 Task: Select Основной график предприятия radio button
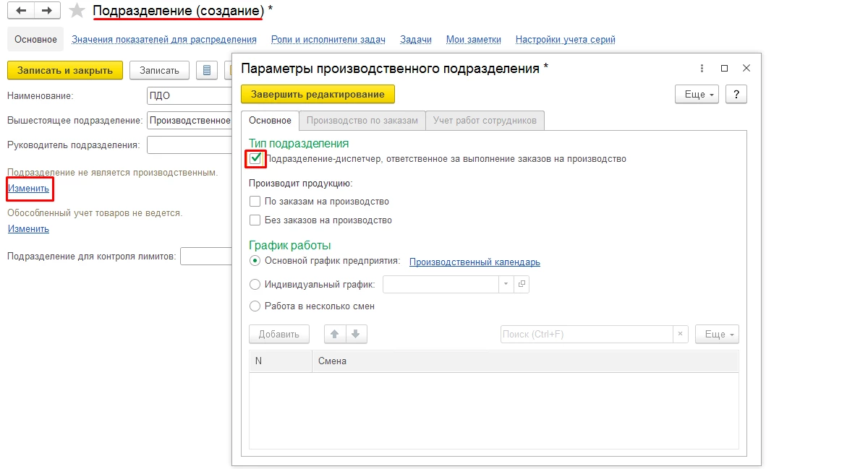pos(255,261)
